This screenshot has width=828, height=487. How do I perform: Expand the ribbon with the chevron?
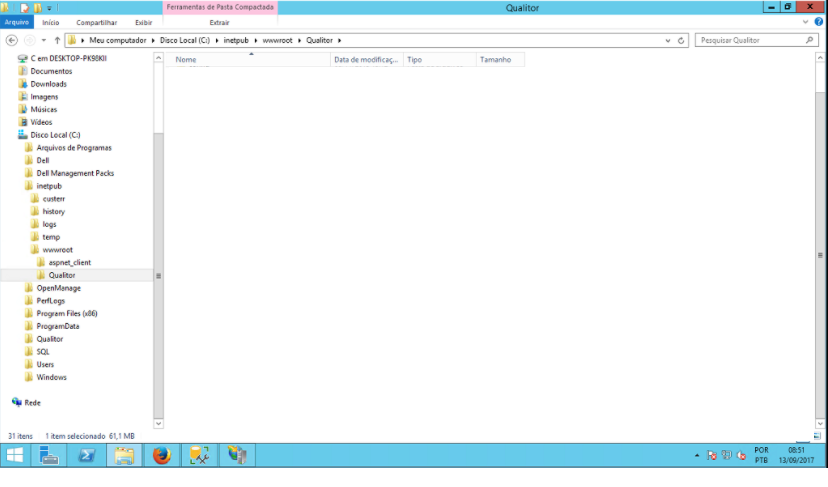pyautogui.click(x=805, y=22)
